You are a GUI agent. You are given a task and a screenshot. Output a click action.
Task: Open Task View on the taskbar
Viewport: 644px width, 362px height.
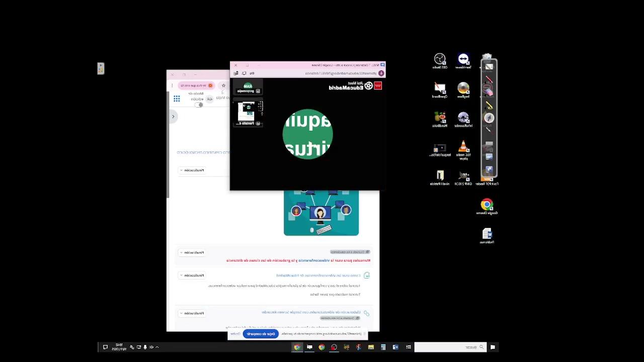[x=409, y=347]
